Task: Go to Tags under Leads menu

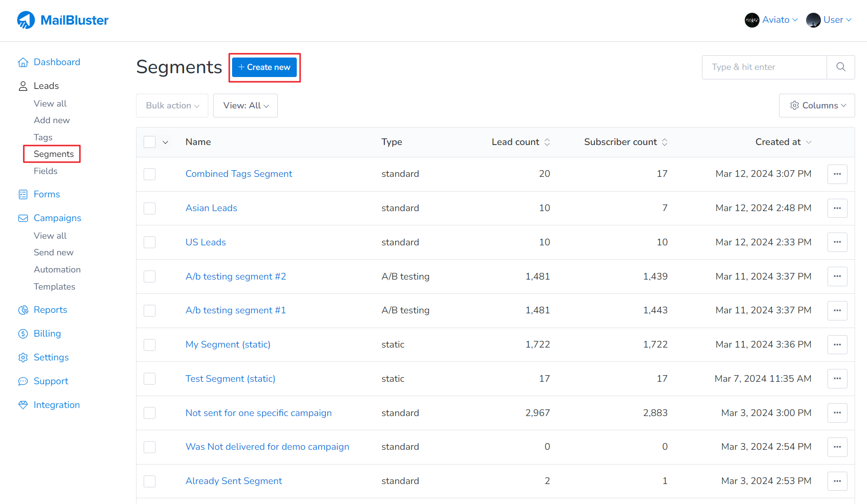Action: coord(43,137)
